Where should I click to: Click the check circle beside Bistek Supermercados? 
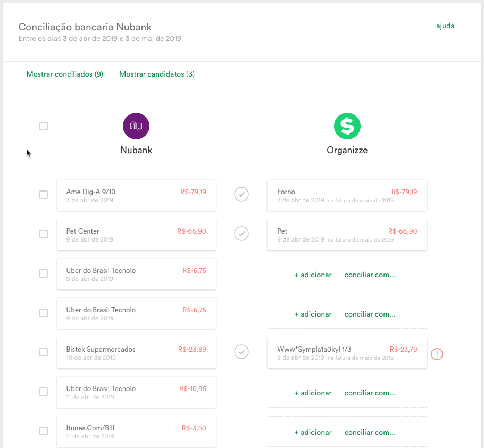241,352
